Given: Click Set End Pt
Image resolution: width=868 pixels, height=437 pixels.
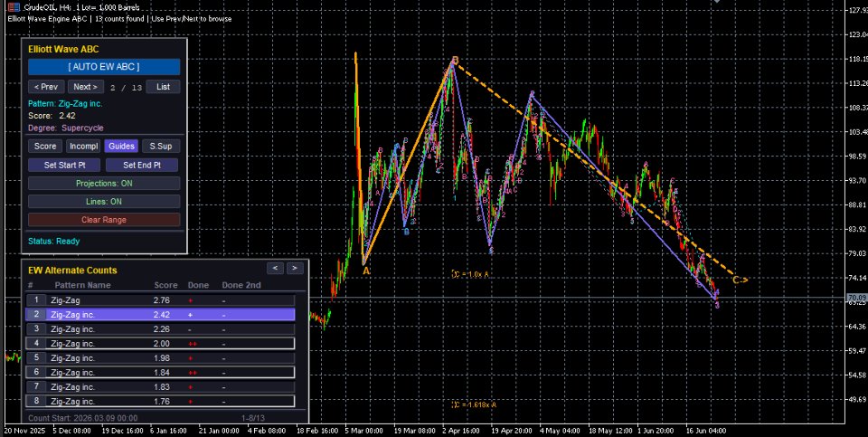Looking at the screenshot, I should (x=142, y=165).
